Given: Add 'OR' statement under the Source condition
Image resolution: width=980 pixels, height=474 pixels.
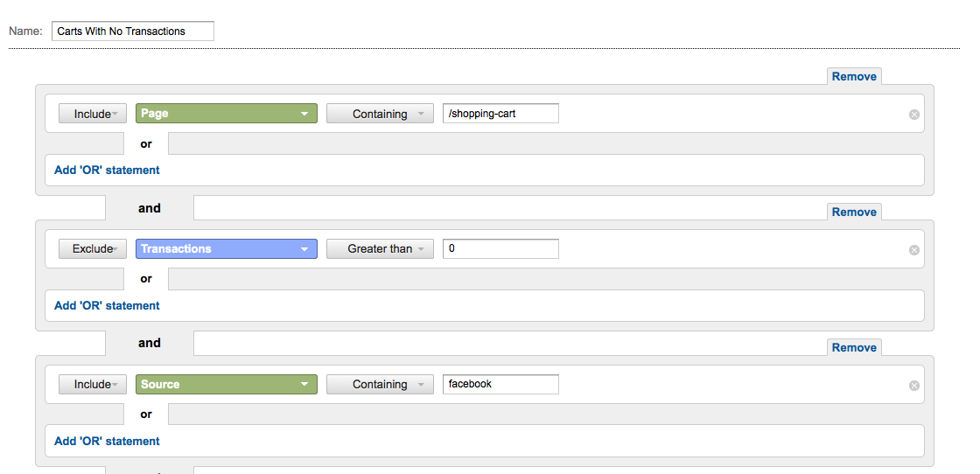Looking at the screenshot, I should [x=107, y=441].
